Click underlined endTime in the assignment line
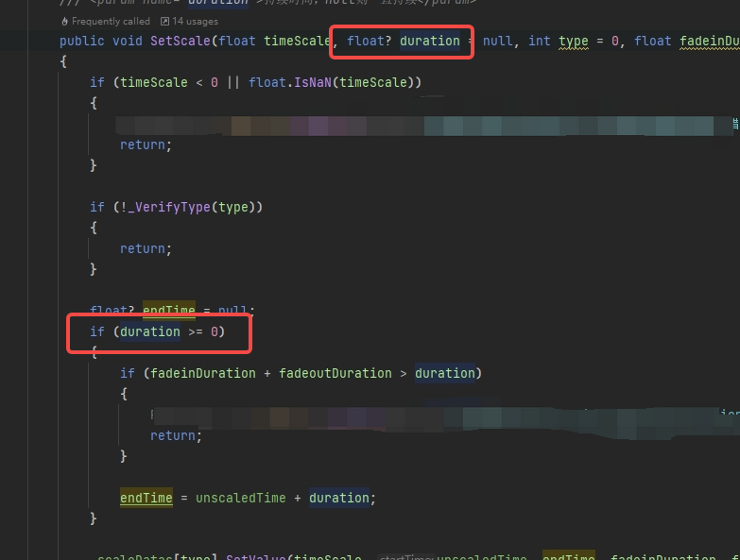 146,499
